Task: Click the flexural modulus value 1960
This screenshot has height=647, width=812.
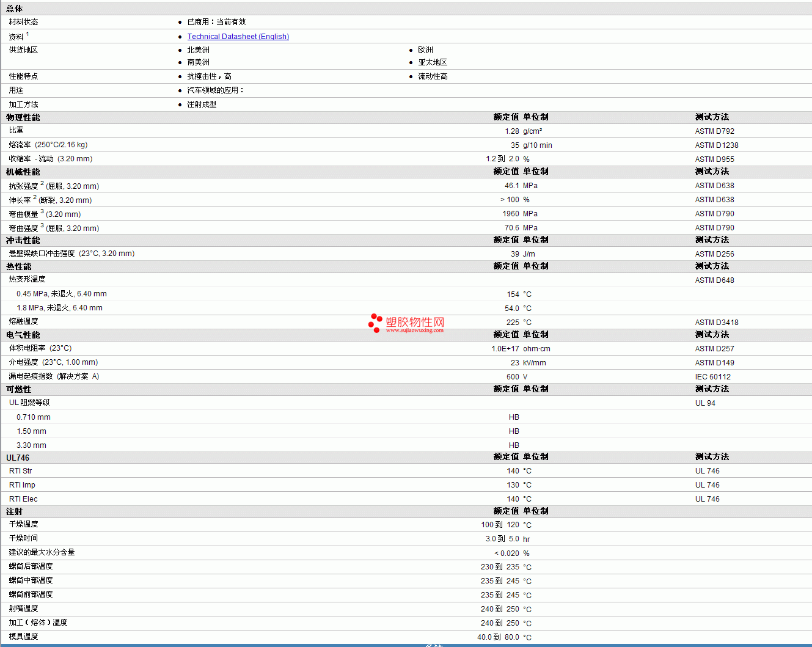Action: (511, 214)
